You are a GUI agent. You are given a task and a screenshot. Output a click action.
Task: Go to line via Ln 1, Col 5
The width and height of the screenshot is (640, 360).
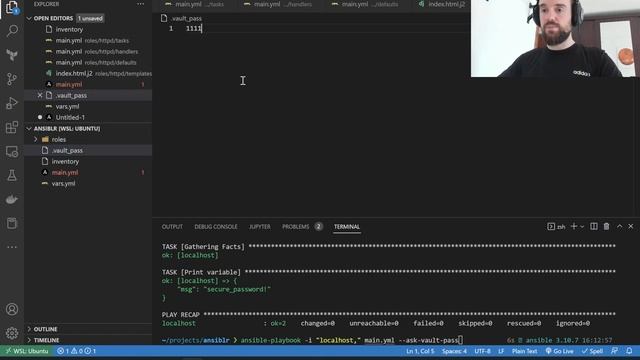[x=420, y=351]
